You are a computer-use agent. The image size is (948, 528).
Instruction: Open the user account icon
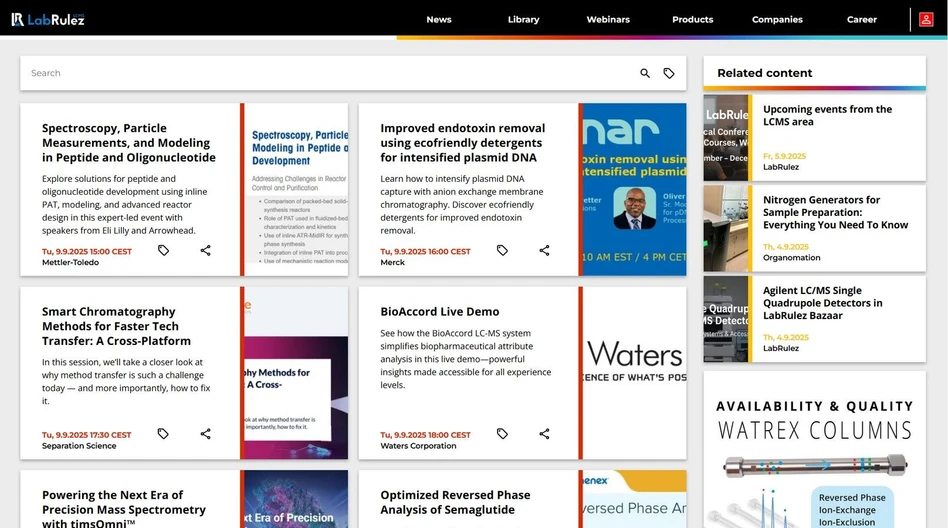click(x=926, y=19)
